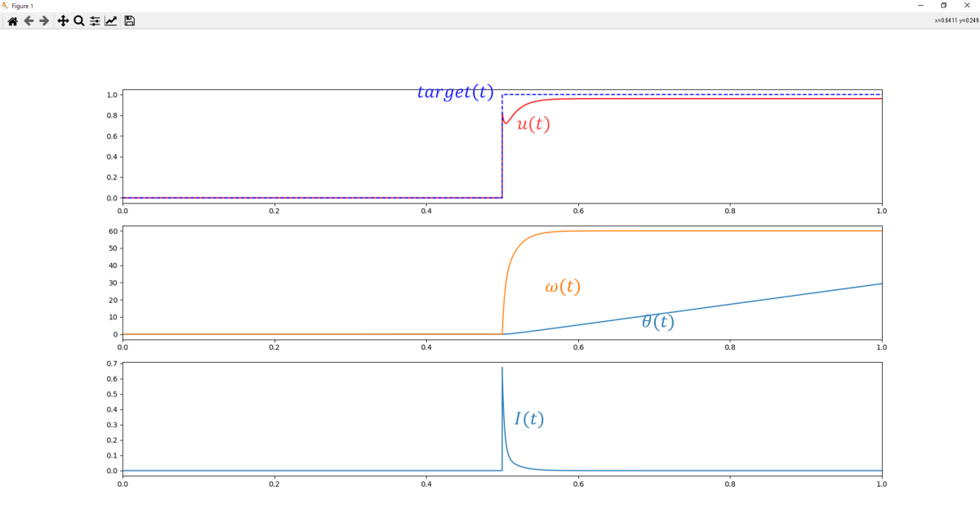Minimize the Figure 1 window

(x=921, y=6)
